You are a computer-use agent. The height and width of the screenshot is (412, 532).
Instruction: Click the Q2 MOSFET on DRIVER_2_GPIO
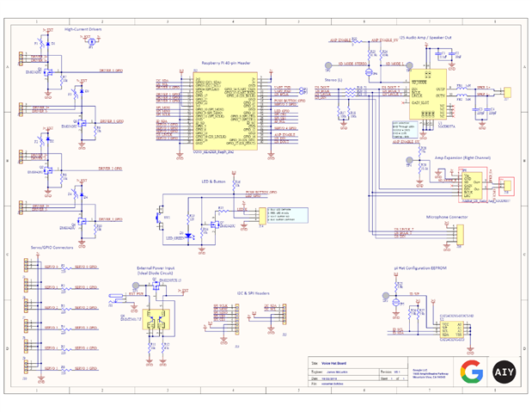(x=49, y=170)
